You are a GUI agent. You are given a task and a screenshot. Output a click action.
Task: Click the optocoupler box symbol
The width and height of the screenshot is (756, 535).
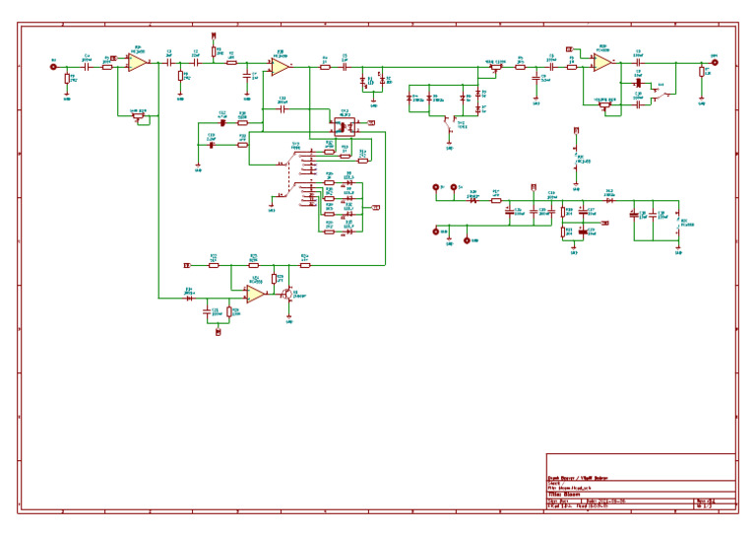[345, 127]
